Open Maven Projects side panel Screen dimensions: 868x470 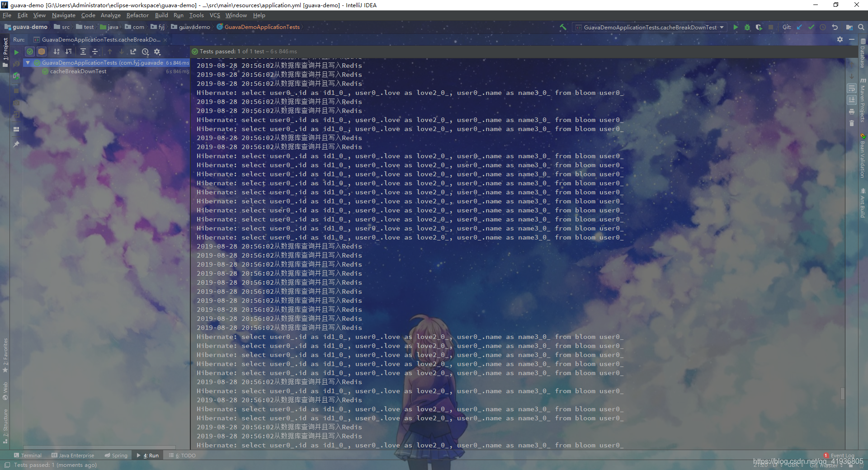point(863,99)
